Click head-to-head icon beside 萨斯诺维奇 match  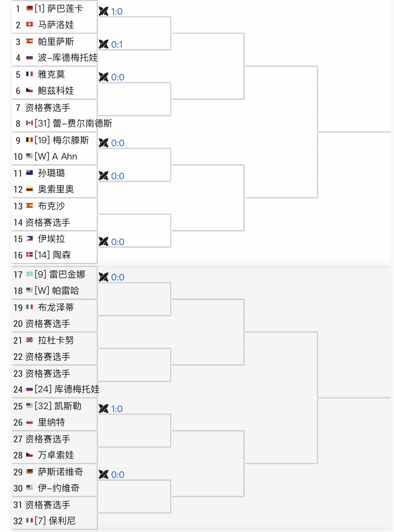(103, 475)
